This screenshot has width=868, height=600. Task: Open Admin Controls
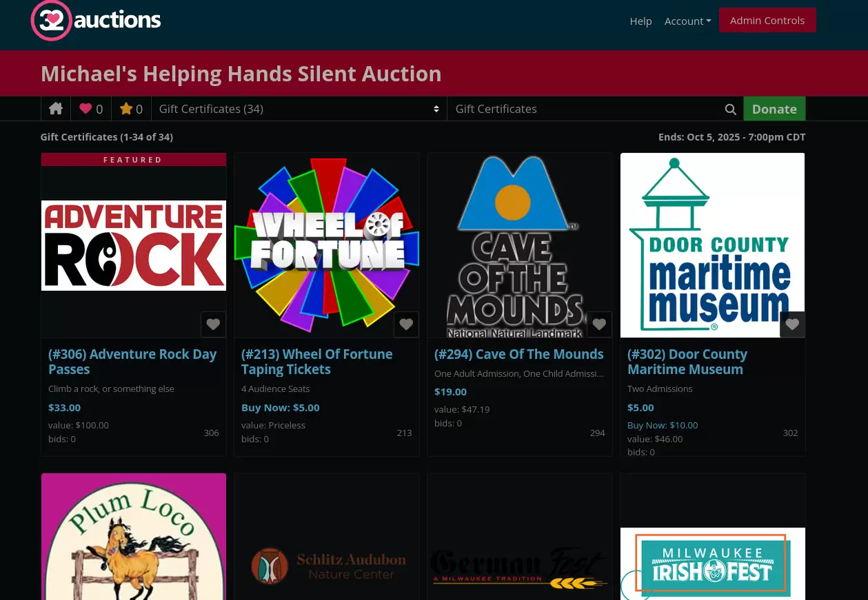tap(767, 20)
